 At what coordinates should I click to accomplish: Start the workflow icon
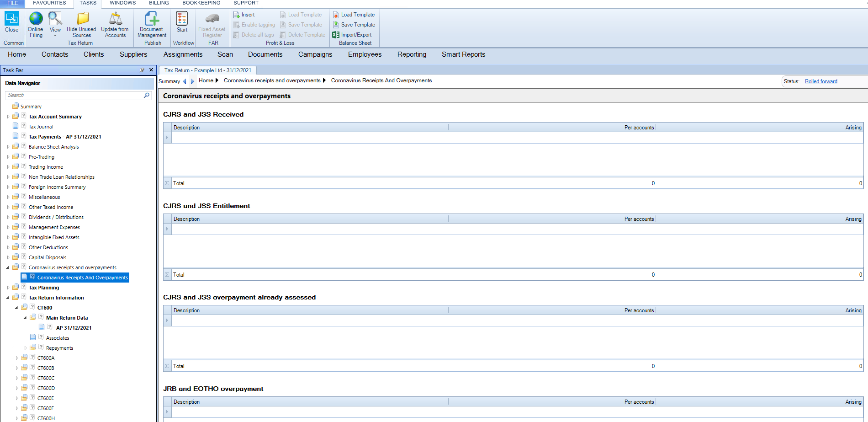[x=182, y=18]
